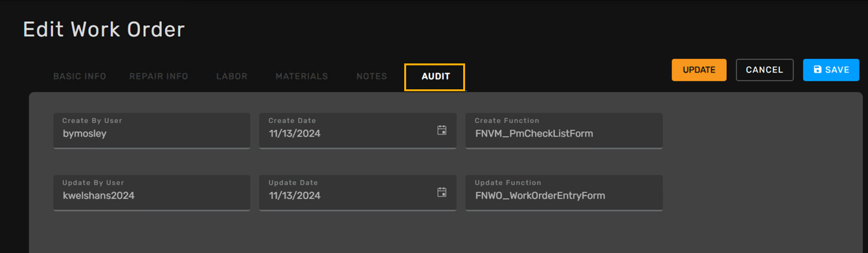Cancel editing the work order
Viewport: 868px width, 253px height.
[x=764, y=70]
